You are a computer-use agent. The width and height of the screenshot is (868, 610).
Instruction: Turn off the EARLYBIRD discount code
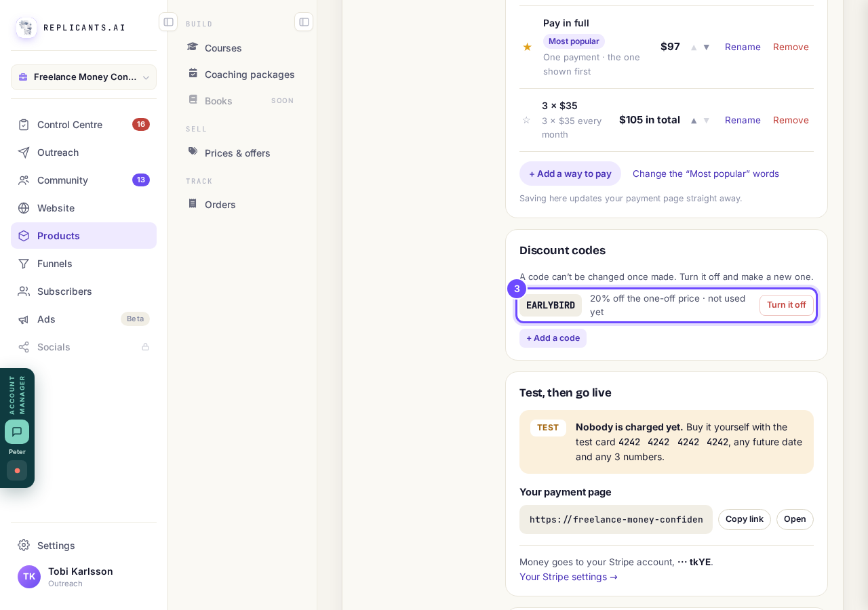click(x=787, y=305)
